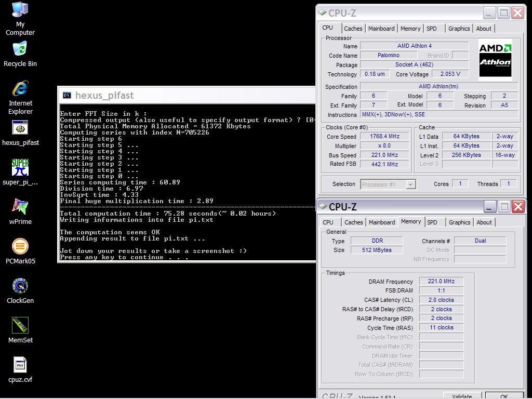Click the 2.053 V core voltage value
532x399 pixels.
pos(450,74)
